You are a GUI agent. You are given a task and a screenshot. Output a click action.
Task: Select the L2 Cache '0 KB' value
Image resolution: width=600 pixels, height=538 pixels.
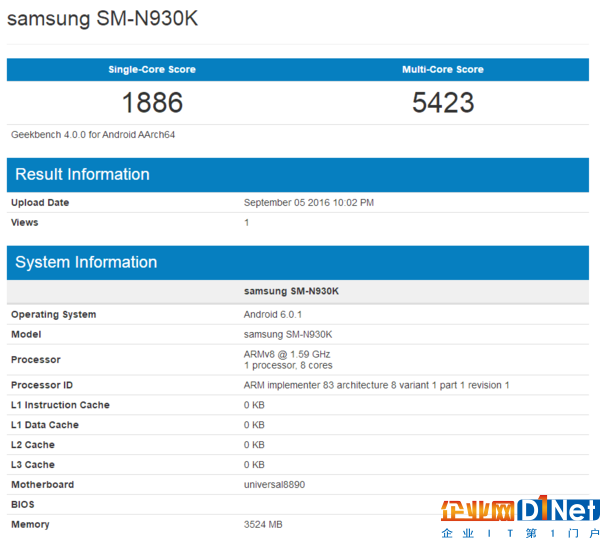coord(254,445)
